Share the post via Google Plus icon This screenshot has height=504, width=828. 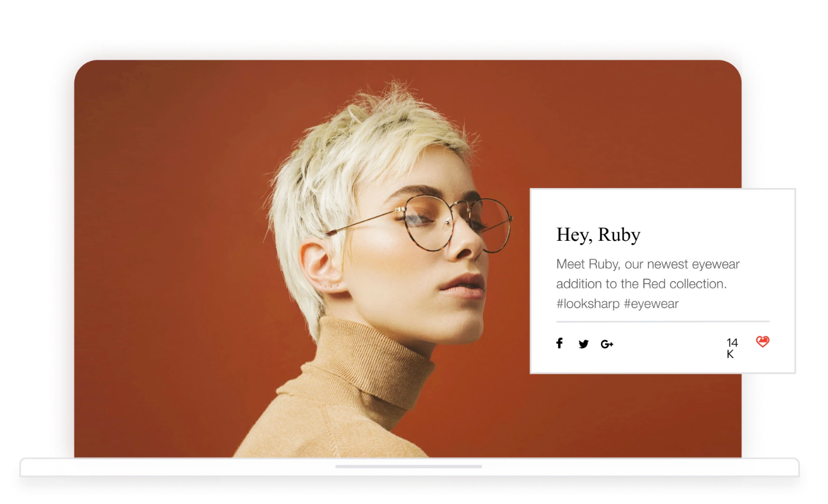pyautogui.click(x=607, y=344)
